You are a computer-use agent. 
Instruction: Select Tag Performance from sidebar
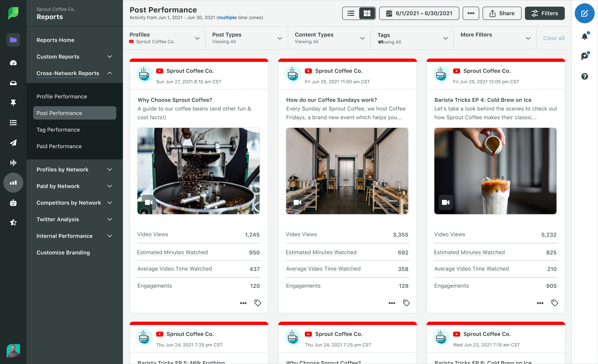click(x=58, y=129)
